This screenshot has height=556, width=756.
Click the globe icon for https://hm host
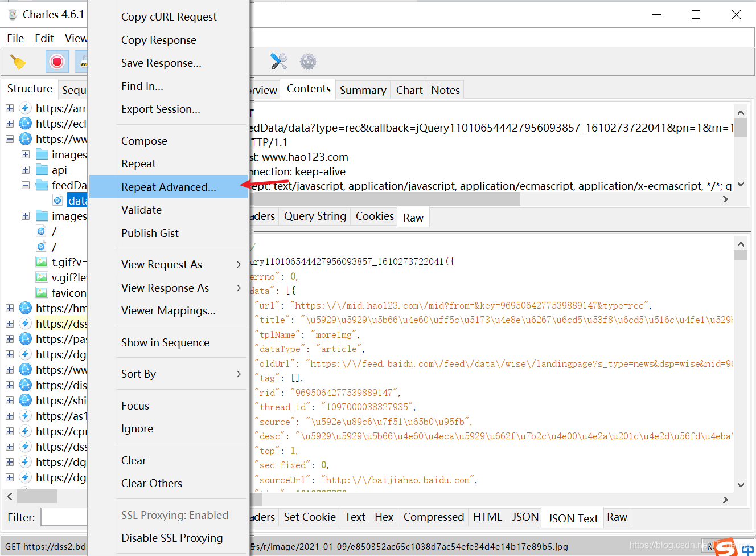pos(25,308)
